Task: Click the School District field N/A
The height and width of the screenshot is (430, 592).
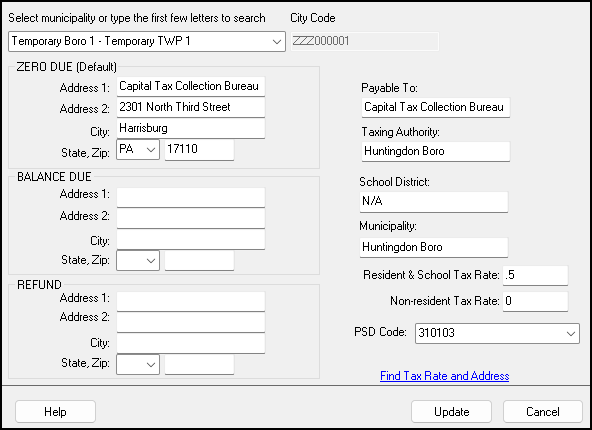Action: (x=434, y=202)
